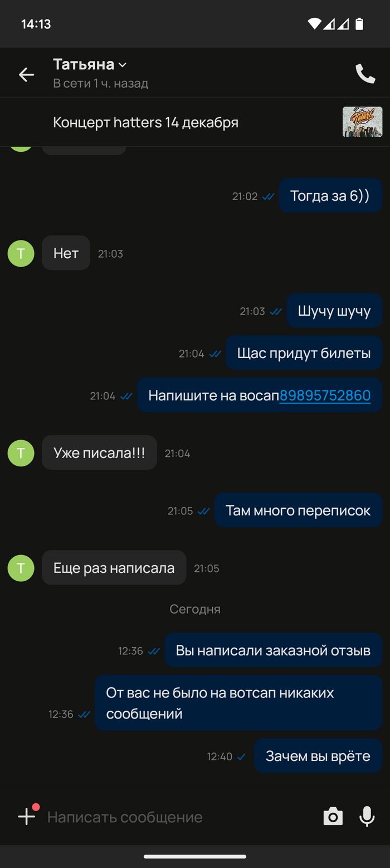Tap the avatar beside Уже писала!!!
Screen dimensions: 390x868
pos(21,453)
